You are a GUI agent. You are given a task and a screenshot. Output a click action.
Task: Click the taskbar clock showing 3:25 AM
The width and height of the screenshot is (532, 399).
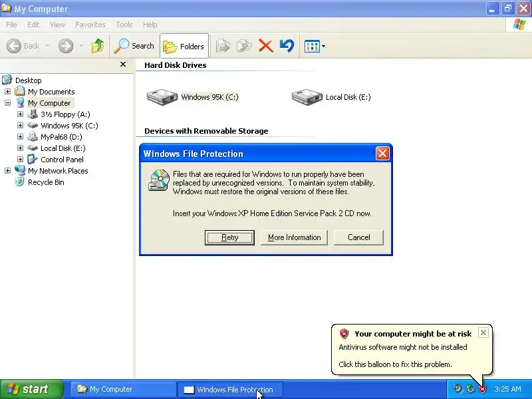pos(507,389)
